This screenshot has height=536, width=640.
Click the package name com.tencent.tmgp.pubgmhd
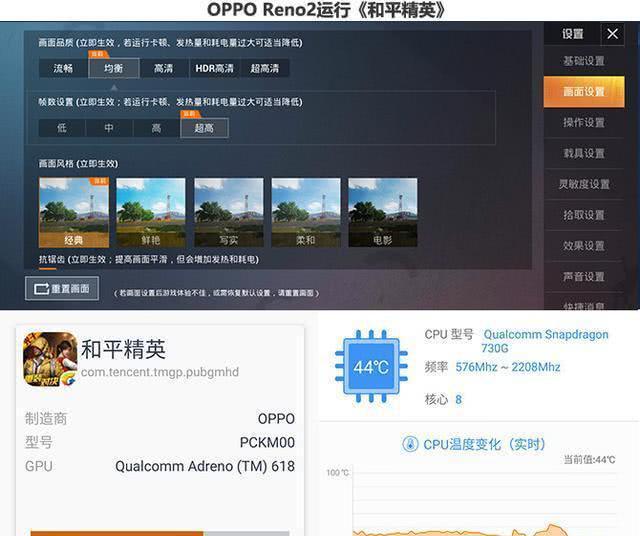[160, 372]
